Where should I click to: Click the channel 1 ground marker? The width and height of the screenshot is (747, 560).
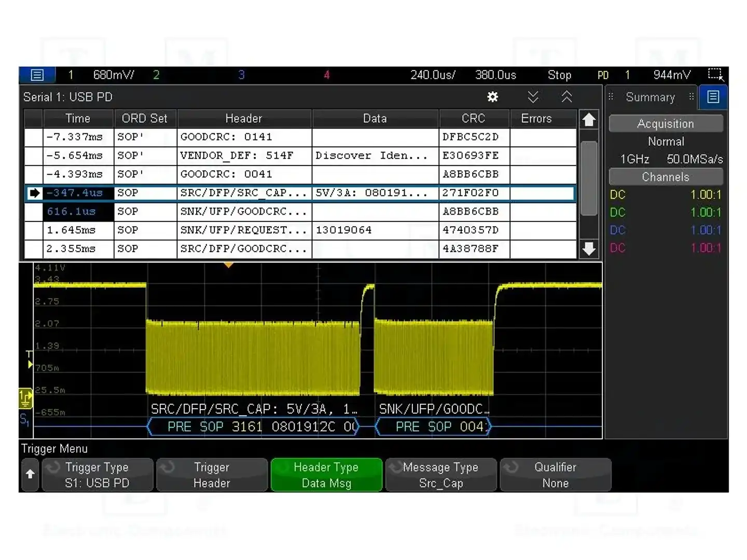pyautogui.click(x=25, y=398)
